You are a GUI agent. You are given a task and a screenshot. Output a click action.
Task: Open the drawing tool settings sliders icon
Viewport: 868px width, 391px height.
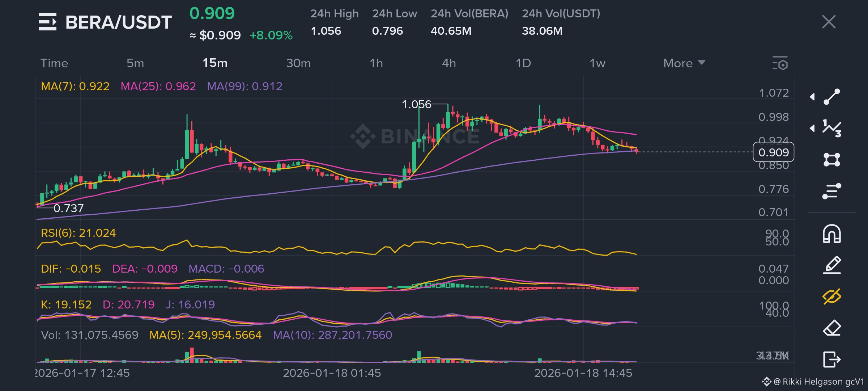(832, 191)
